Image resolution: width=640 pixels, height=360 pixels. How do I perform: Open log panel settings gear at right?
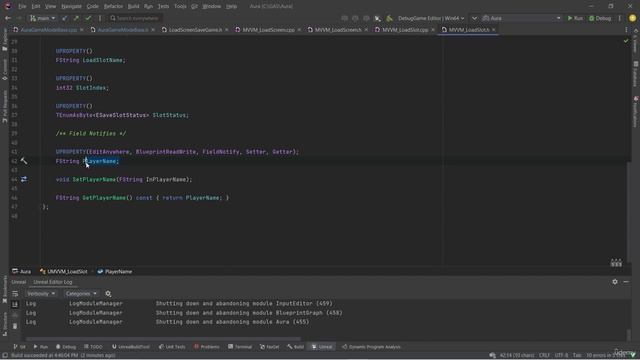tap(615, 282)
